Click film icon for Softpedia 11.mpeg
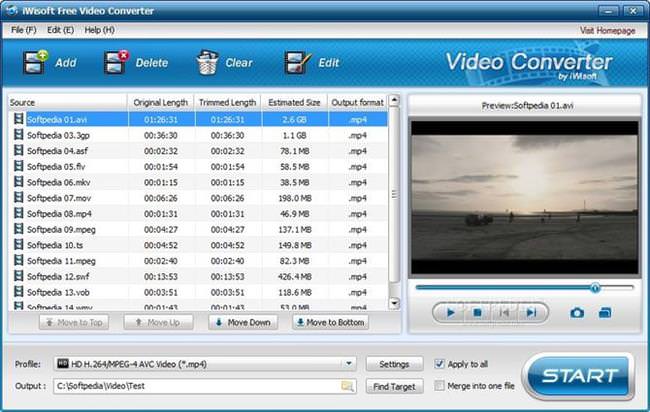Image resolution: width=650 pixels, height=412 pixels. pyautogui.click(x=18, y=261)
